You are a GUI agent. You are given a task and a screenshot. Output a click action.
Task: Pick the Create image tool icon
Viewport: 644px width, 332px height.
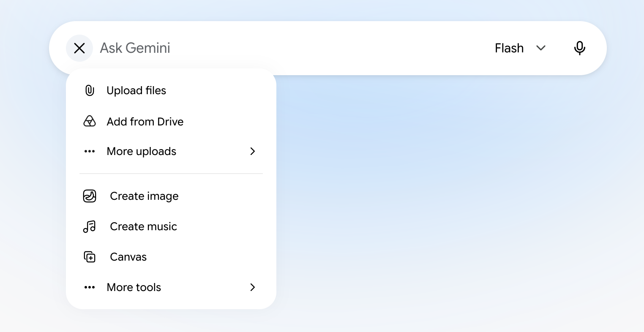(90, 196)
